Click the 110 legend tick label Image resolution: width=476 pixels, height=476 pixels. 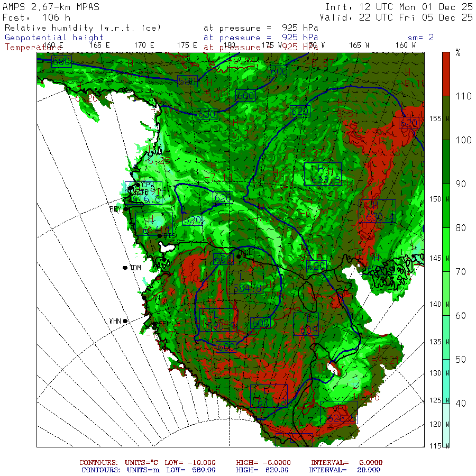click(x=463, y=96)
